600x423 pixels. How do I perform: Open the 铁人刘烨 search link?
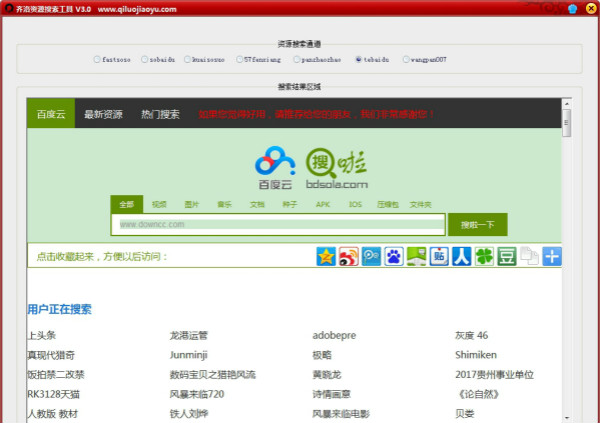tap(189, 413)
